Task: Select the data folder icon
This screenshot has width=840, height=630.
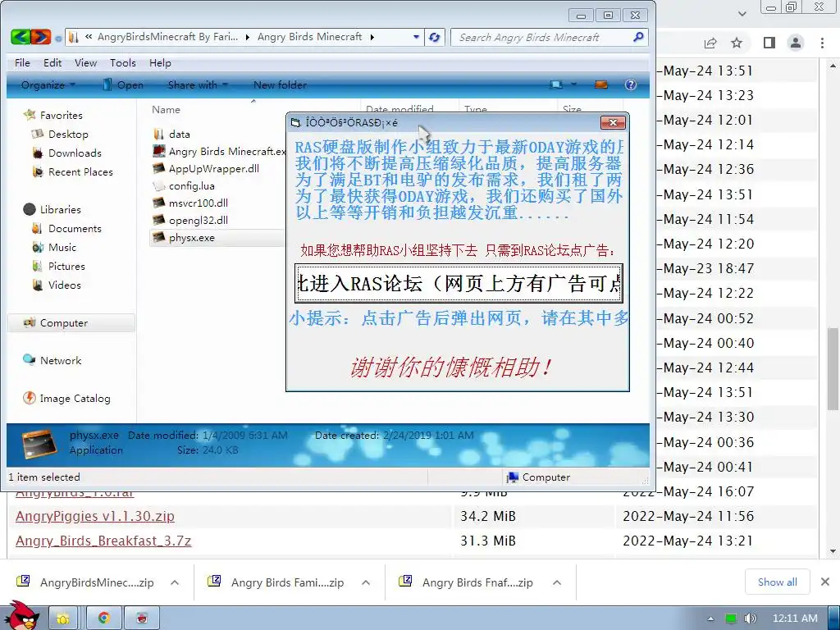Action: 158,134
